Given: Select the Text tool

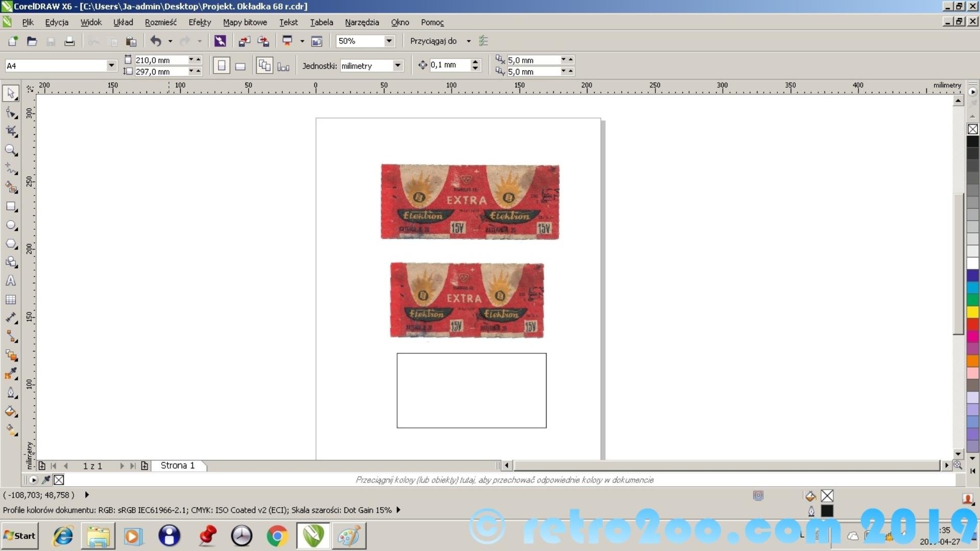Looking at the screenshot, I should [x=11, y=281].
